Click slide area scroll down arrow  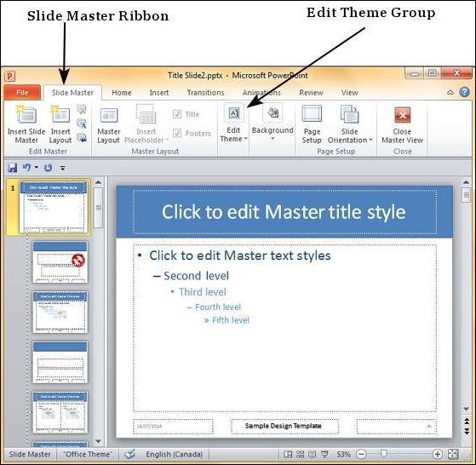tap(466, 409)
